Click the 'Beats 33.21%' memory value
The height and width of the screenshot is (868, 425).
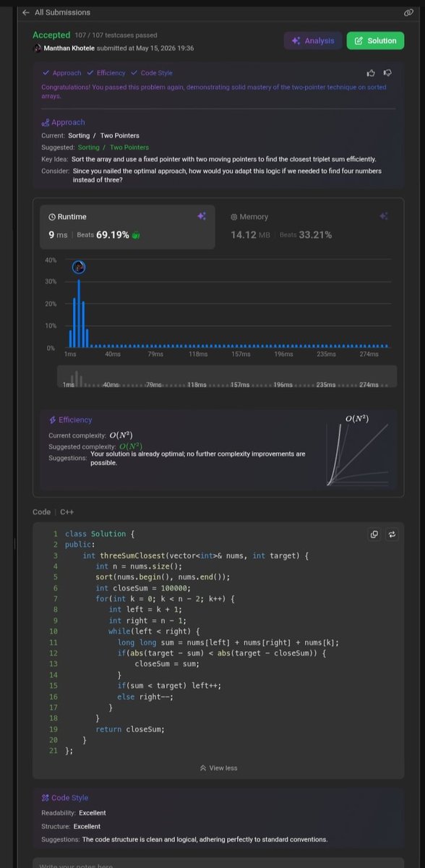pyautogui.click(x=306, y=235)
